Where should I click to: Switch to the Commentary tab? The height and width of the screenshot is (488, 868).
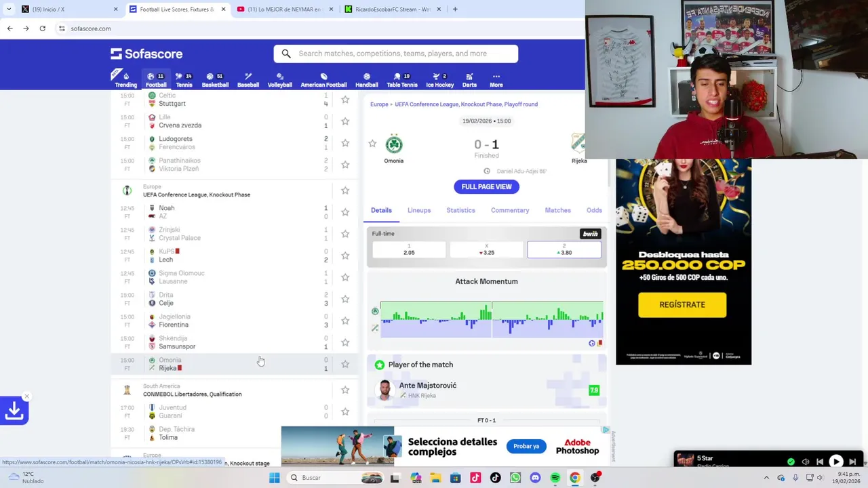click(x=510, y=210)
